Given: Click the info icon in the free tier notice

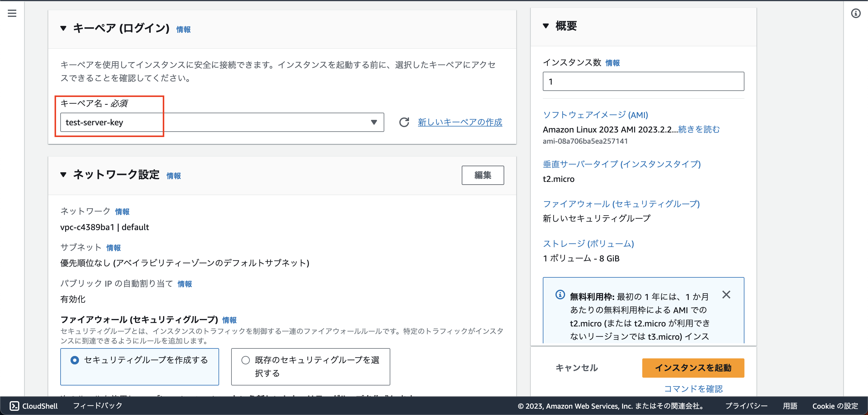Looking at the screenshot, I should click(x=560, y=295).
